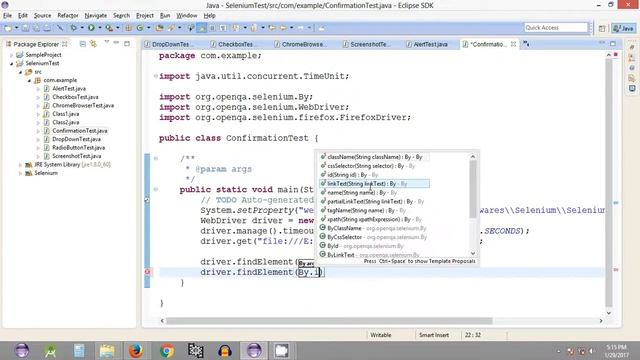Toggle Link with Editor in Package Explorer
This screenshot has width=640, height=360.
point(93,44)
